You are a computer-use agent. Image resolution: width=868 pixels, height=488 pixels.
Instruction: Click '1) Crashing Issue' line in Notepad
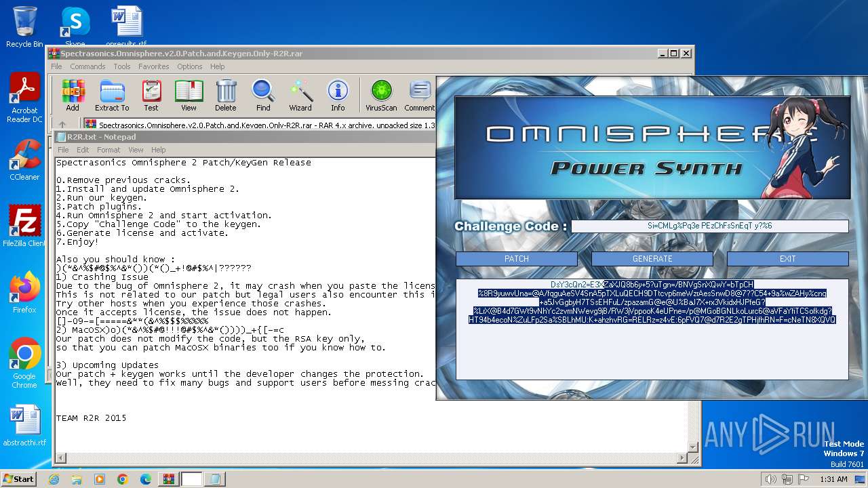pyautogui.click(x=102, y=277)
